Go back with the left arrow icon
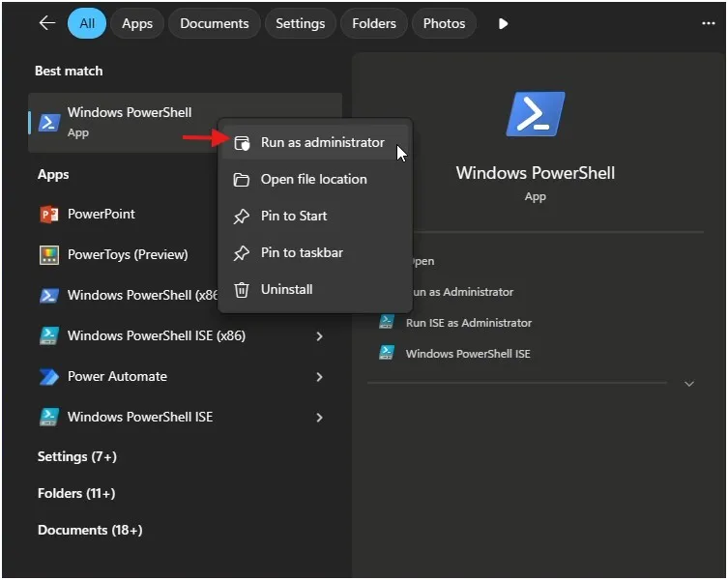Screen dimensions: 728x580 point(47,23)
